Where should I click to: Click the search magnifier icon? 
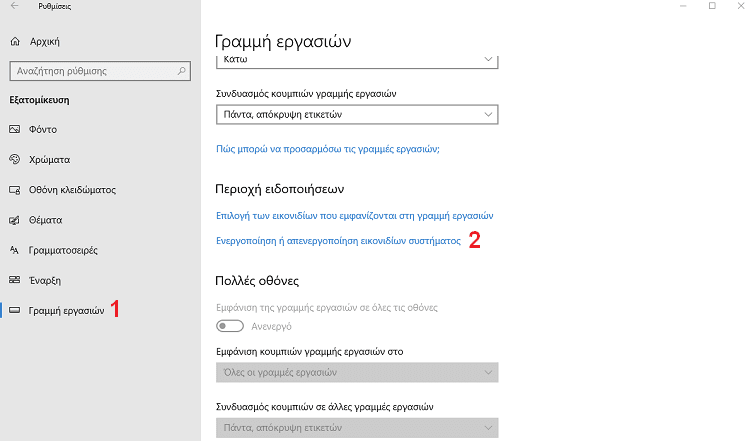pyautogui.click(x=182, y=71)
